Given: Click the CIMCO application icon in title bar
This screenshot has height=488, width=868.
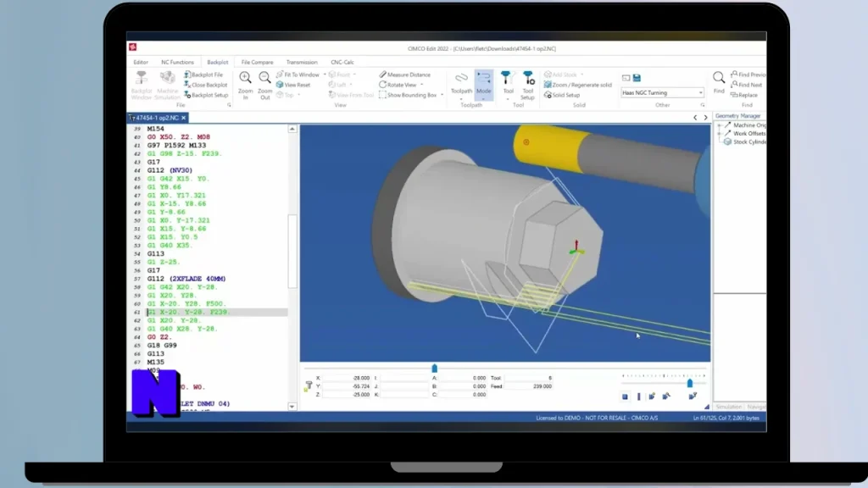Looking at the screenshot, I should 133,47.
